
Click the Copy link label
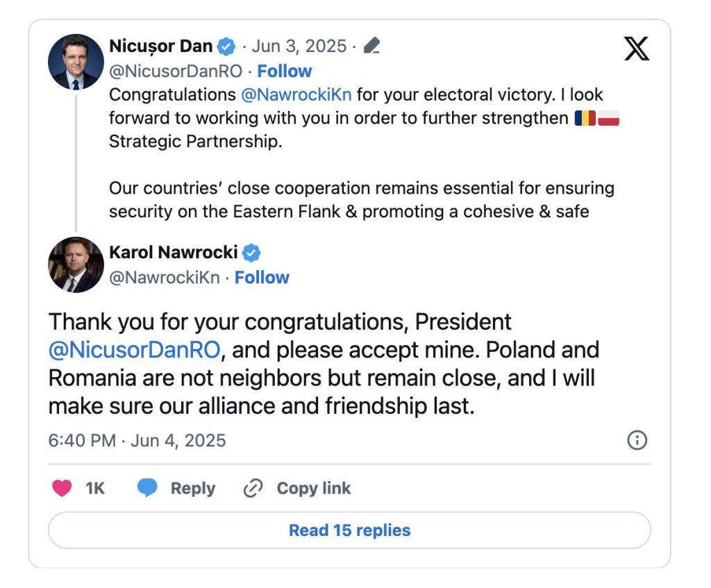tap(314, 488)
